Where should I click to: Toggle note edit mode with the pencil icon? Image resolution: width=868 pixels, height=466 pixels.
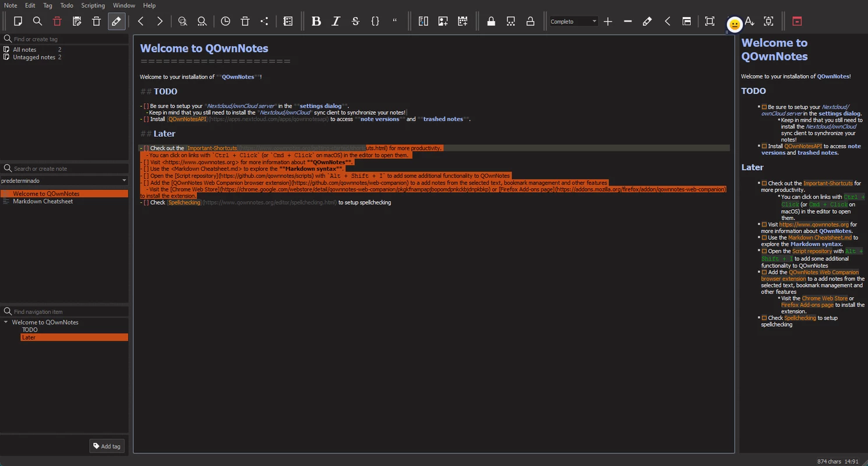pos(117,22)
